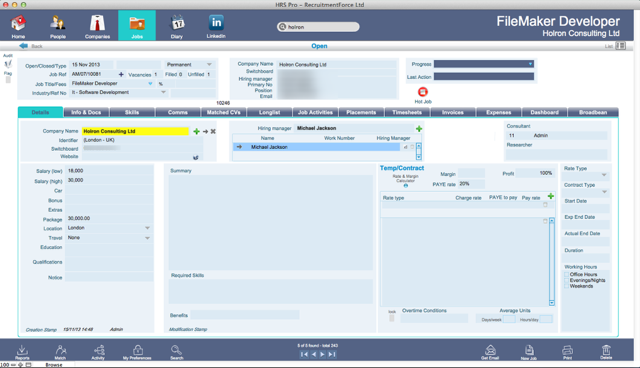The image size is (640, 368).
Task: Open the Home section icon
Action: [x=18, y=24]
